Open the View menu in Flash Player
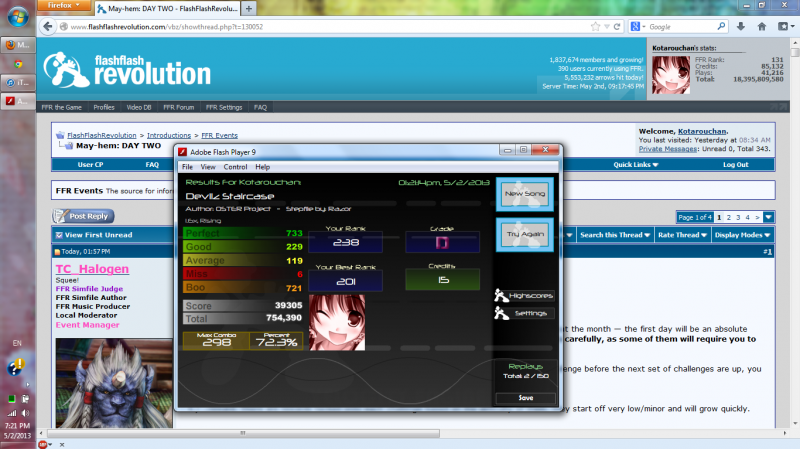 click(208, 167)
